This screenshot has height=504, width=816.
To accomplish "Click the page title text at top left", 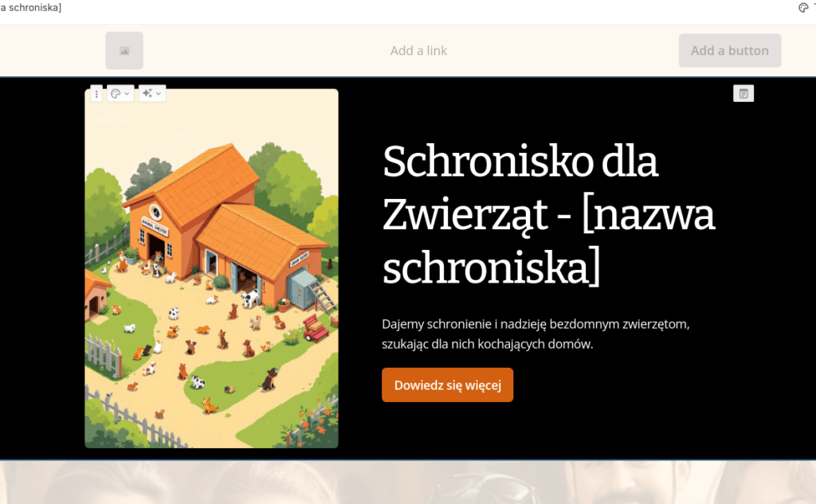I will 31,7.
